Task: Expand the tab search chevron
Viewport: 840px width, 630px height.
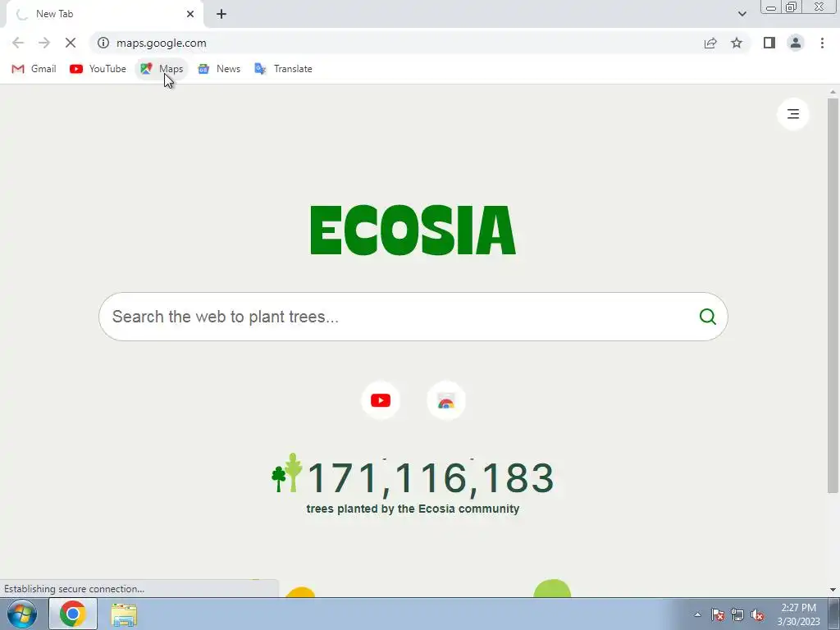Action: pos(742,14)
